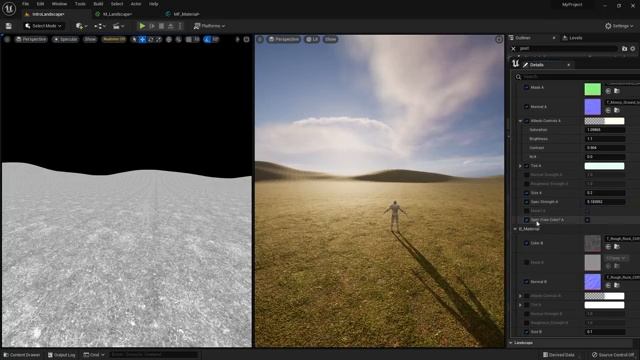Click the green Mask A texture thumbnail
The image size is (640, 360).
(593, 89)
